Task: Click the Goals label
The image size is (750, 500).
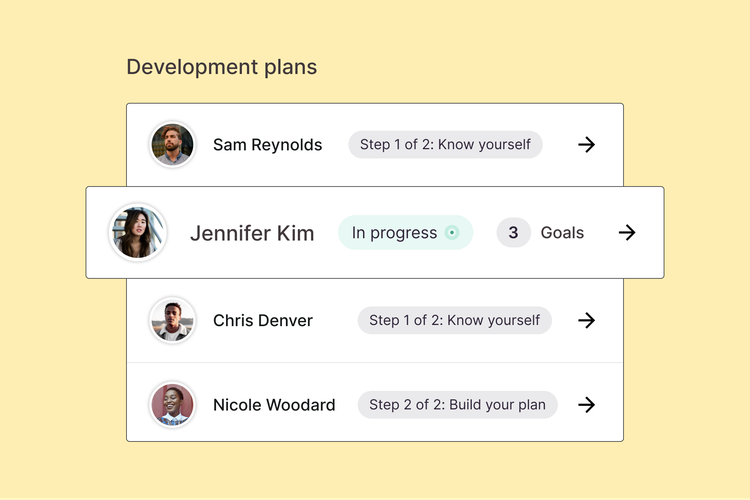Action: 562,233
